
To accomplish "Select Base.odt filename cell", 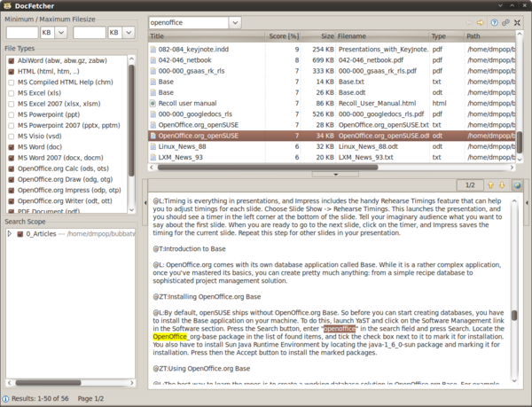I will click(x=352, y=92).
